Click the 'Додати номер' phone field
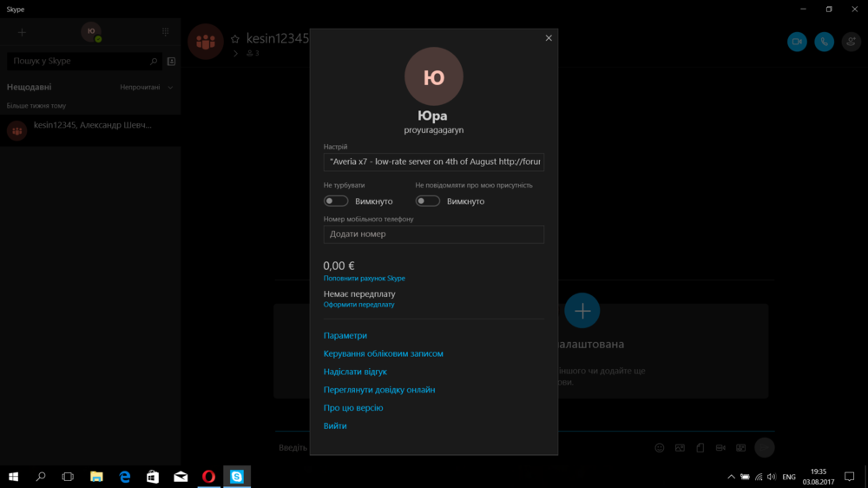Image resolution: width=868 pixels, height=488 pixels. pos(433,234)
